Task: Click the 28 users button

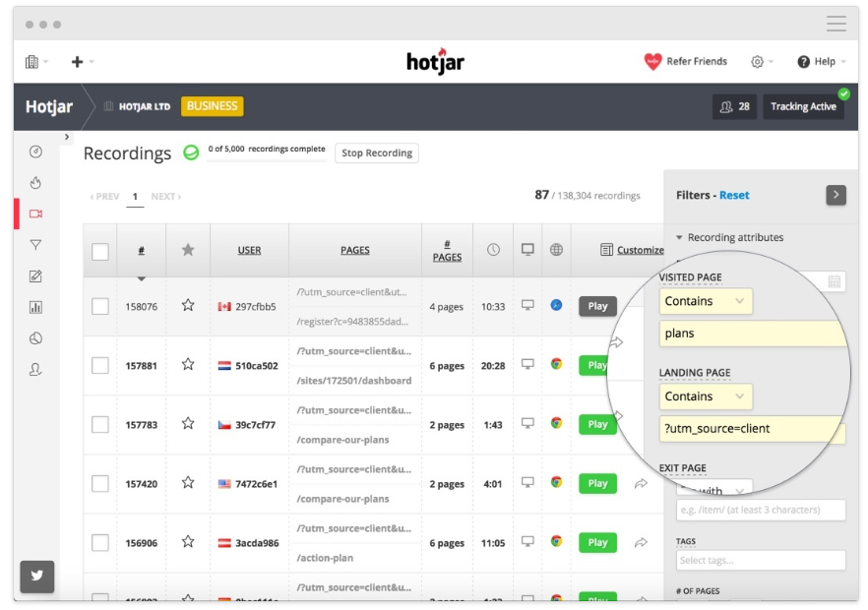Action: pyautogui.click(x=734, y=107)
